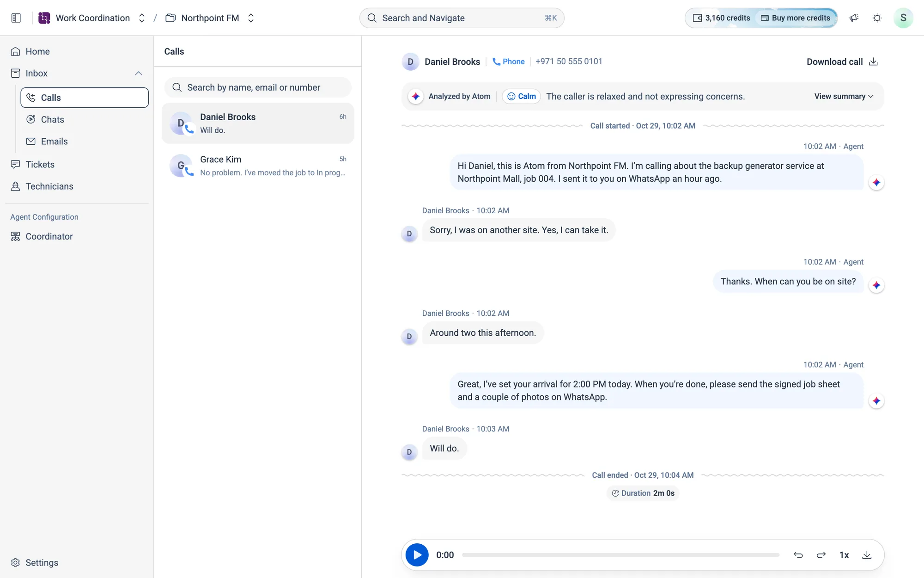Expand View summary dropdown
The height and width of the screenshot is (578, 924).
tap(844, 96)
